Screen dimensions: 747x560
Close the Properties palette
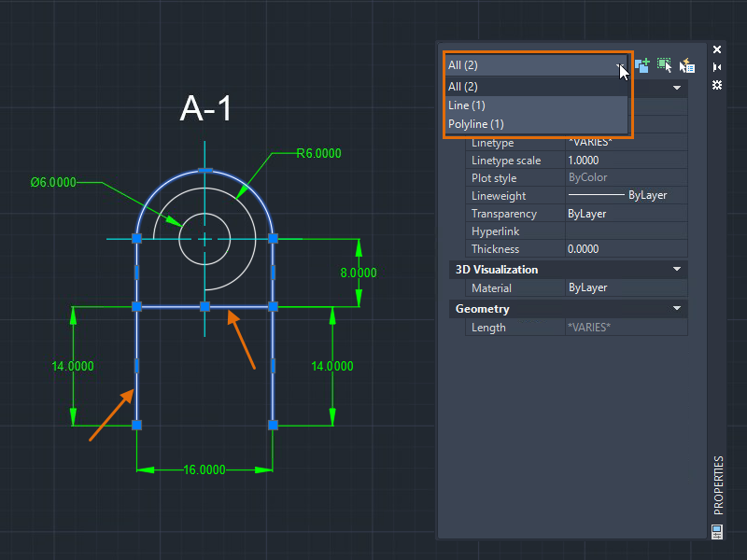pos(717,49)
